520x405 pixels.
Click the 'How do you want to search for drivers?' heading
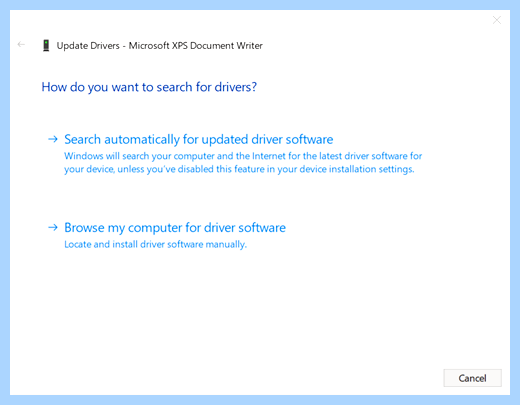(149, 87)
